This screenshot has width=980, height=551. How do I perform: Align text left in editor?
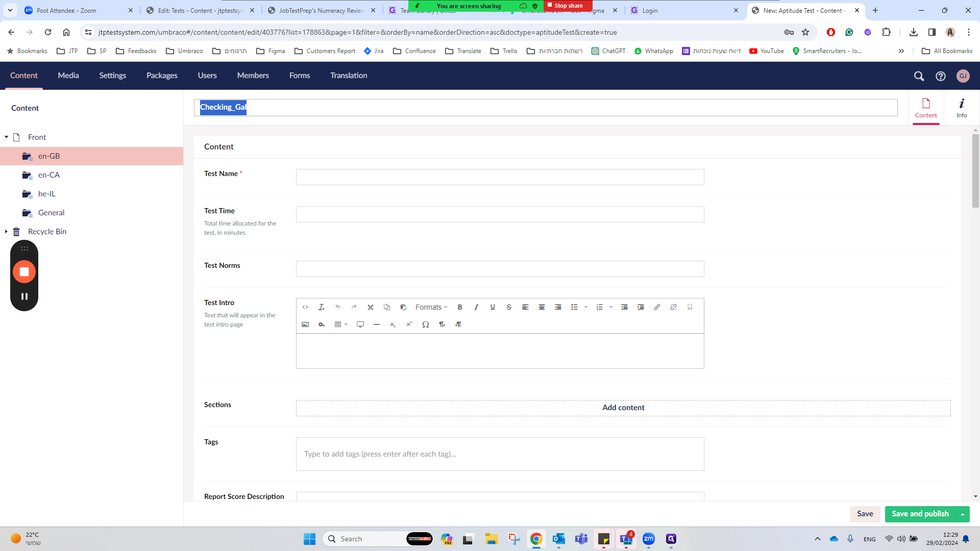(525, 307)
